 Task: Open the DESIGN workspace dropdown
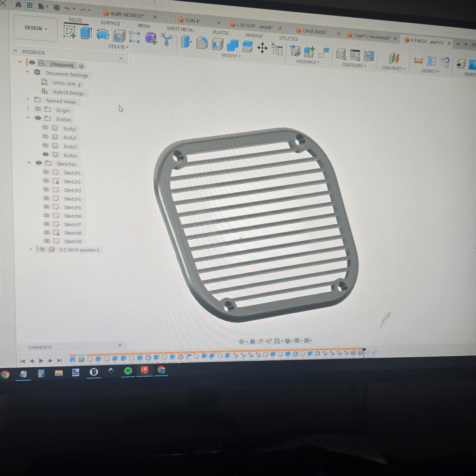point(36,28)
